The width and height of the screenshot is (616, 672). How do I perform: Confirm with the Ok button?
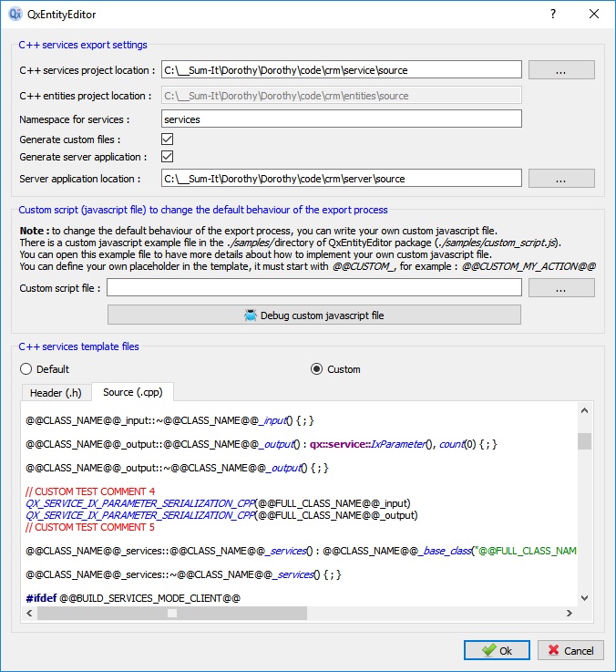(497, 650)
